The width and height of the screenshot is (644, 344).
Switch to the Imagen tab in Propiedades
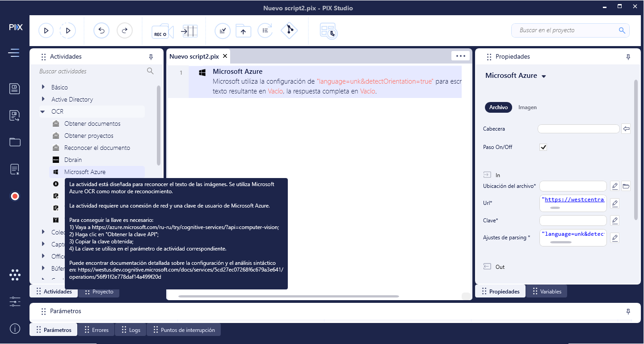point(527,107)
